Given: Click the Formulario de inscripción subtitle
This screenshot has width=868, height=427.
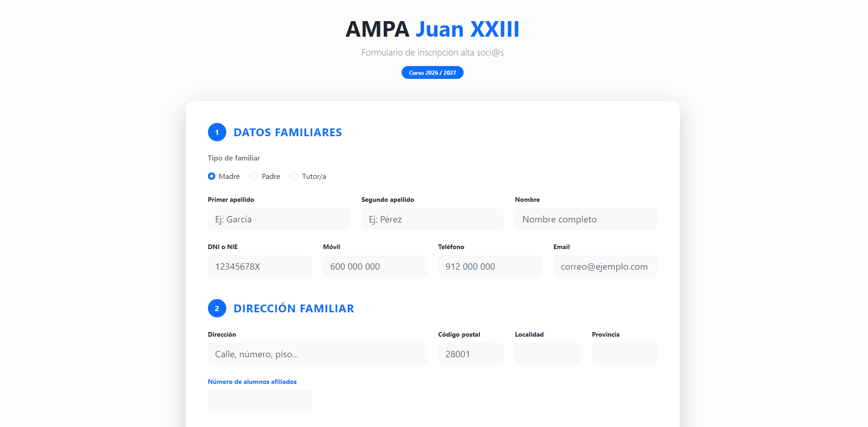Looking at the screenshot, I should tap(432, 52).
